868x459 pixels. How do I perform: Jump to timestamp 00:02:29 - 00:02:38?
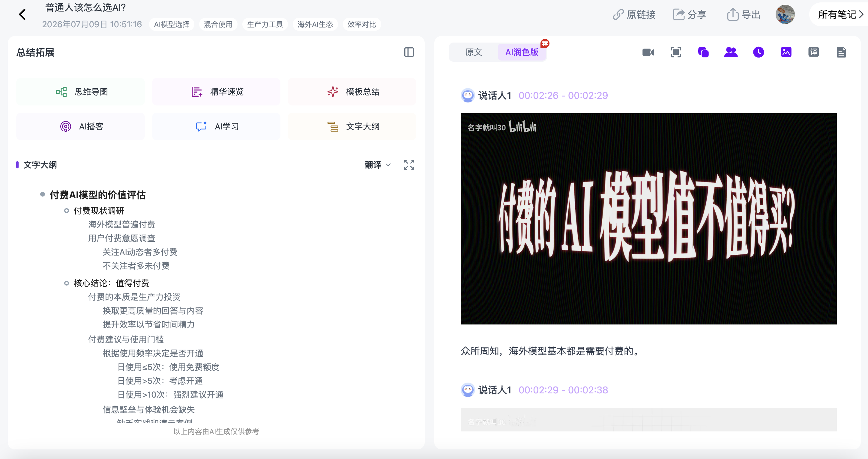563,390
